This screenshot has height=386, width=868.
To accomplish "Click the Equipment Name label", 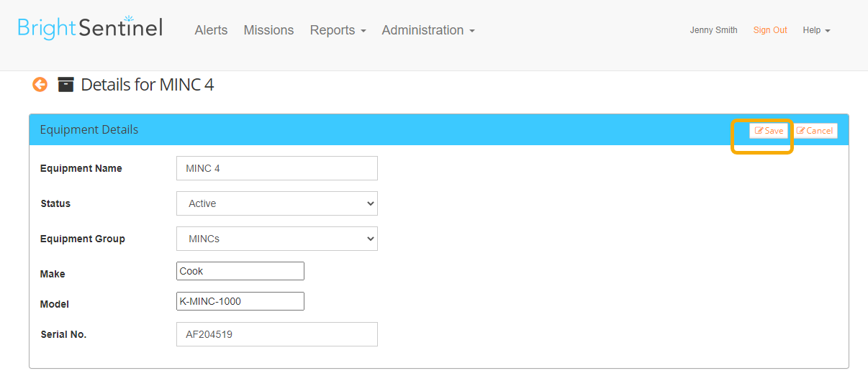I will pos(81,168).
